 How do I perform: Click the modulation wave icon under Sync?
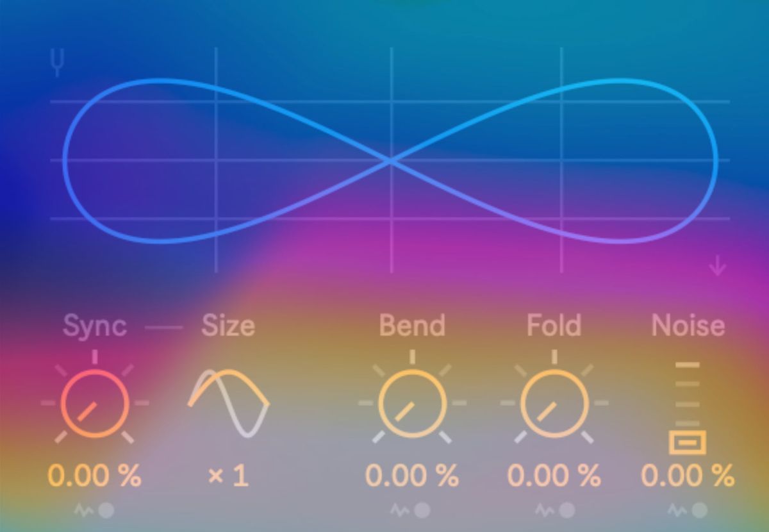(83, 510)
